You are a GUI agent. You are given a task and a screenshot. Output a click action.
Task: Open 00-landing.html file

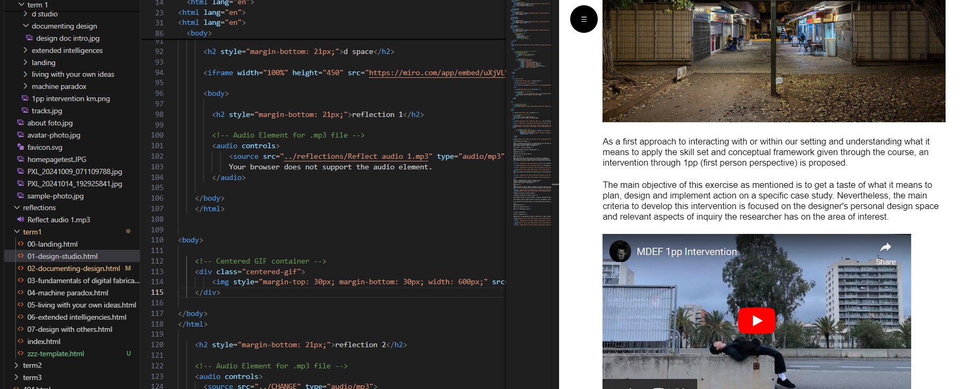(52, 244)
